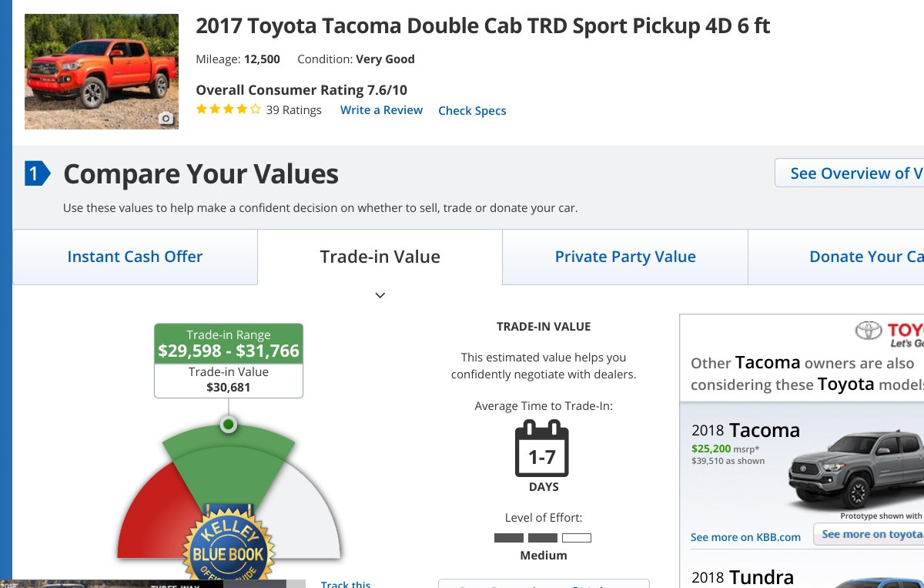The height and width of the screenshot is (588, 924).
Task: Click the 2018 Tacoma ad truck image
Action: click(855, 469)
